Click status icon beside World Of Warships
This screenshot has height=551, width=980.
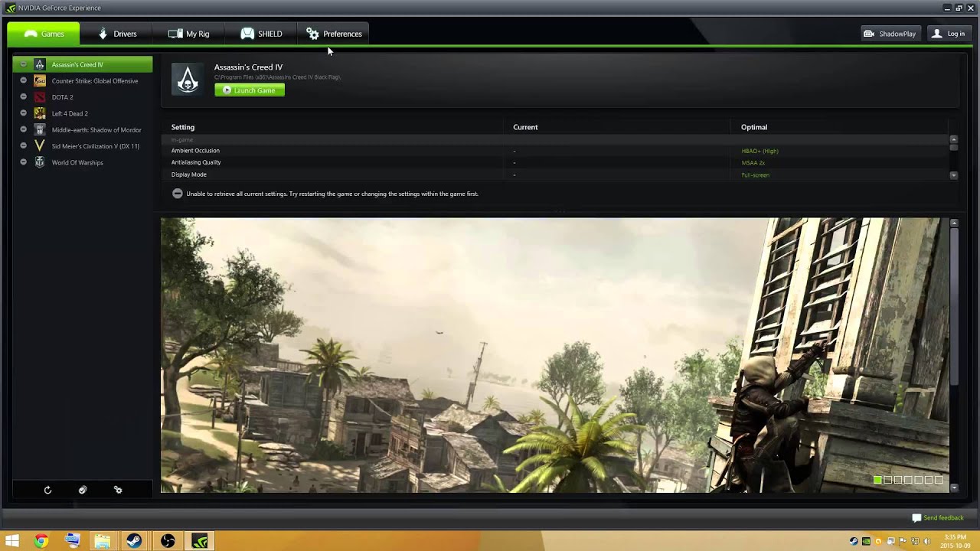(x=23, y=162)
